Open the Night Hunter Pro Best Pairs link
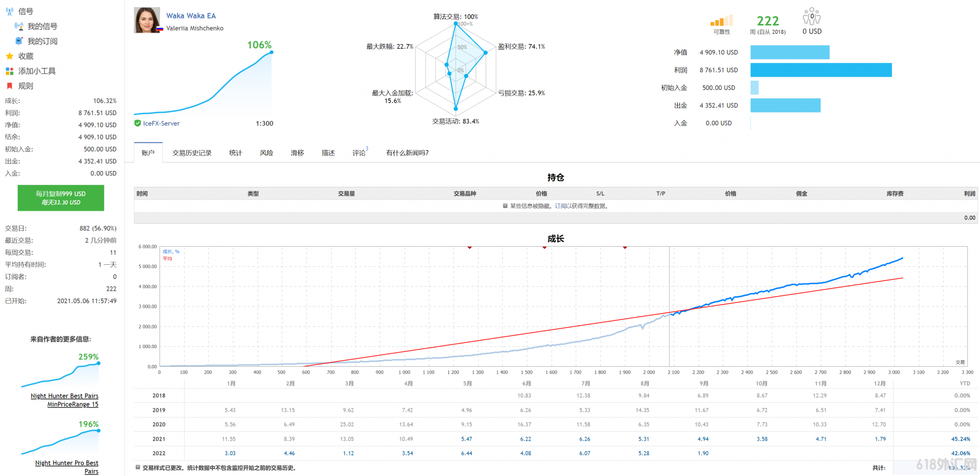 [67, 467]
